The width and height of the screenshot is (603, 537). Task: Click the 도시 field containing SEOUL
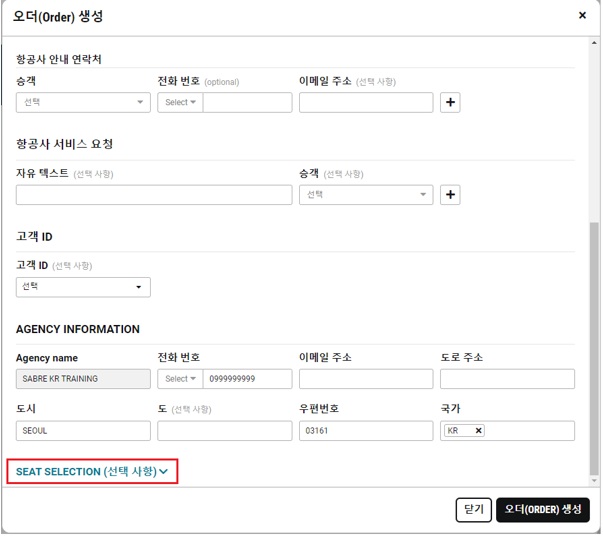click(83, 431)
